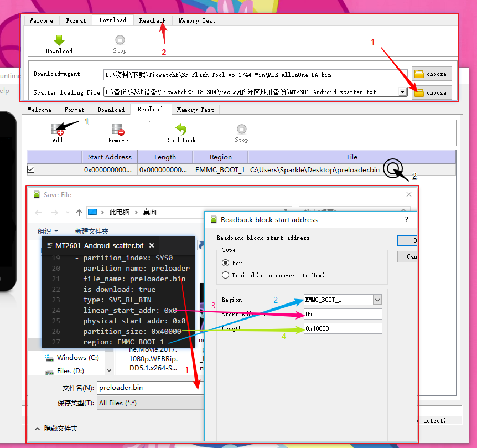Select the Download tab in lower panel
Screen dimensions: 477x448
(111, 110)
